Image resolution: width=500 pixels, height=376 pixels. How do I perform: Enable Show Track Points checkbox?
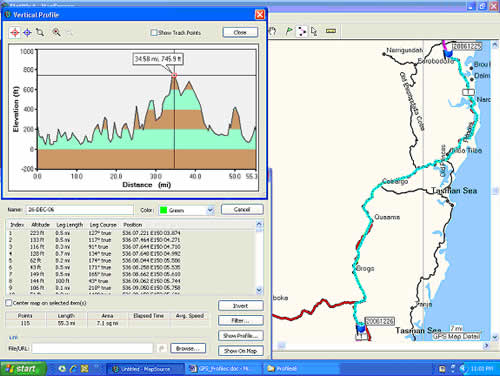[154, 33]
